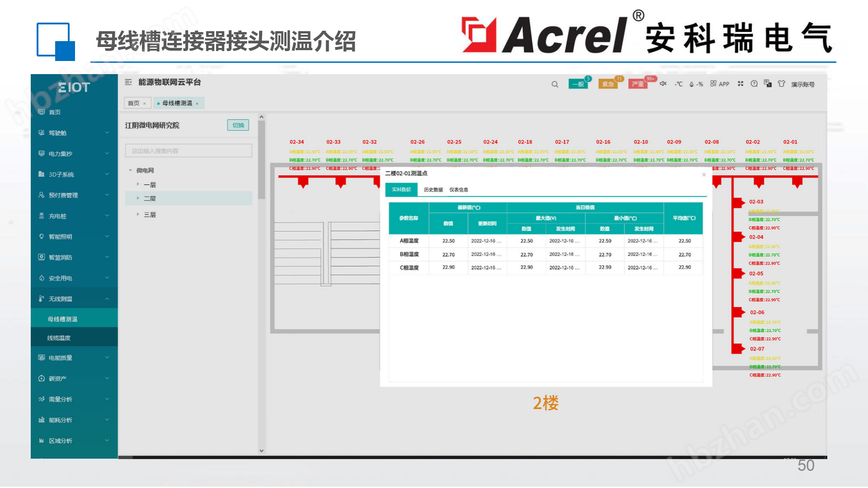Open the 紧急 urgent alarms badge

[608, 84]
